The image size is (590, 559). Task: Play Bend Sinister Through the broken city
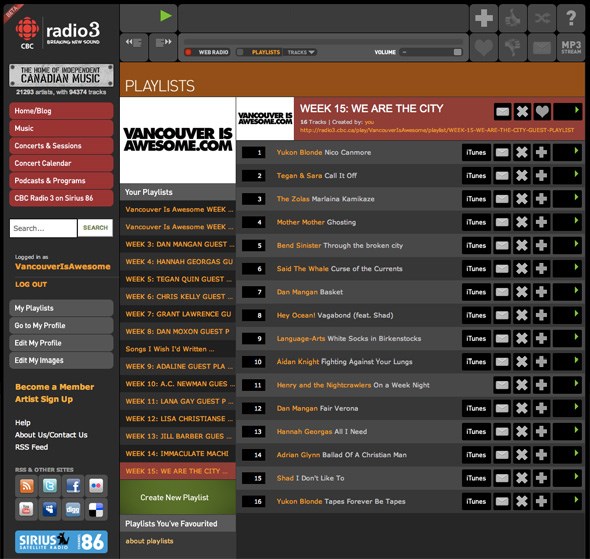click(x=567, y=245)
